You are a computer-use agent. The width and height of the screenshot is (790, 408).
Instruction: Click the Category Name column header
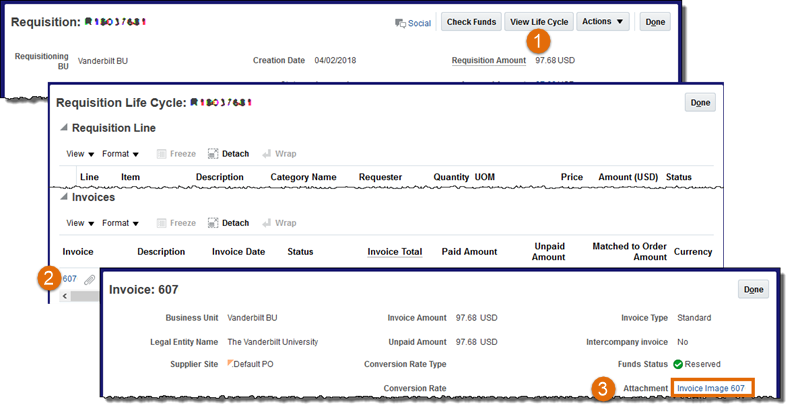coord(303,177)
